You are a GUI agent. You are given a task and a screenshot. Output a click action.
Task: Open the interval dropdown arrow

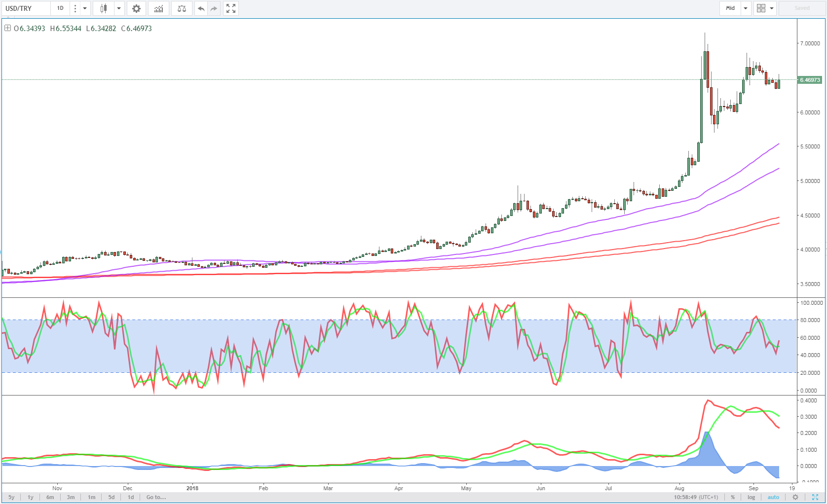(85, 8)
